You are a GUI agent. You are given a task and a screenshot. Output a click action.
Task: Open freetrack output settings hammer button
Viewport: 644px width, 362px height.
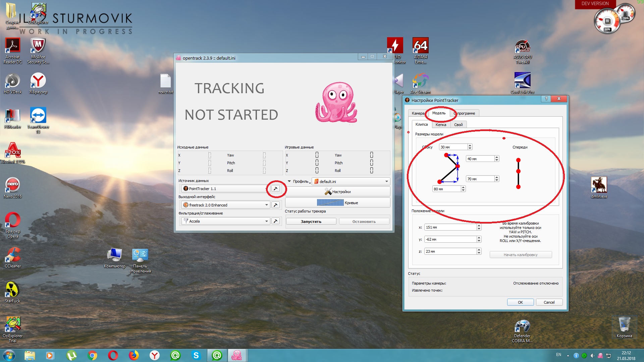coord(275,205)
